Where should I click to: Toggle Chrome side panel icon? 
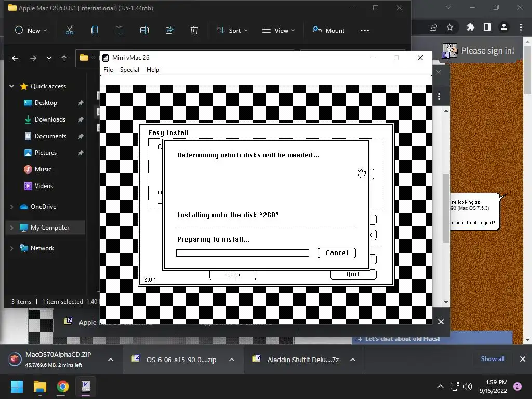tap(487, 27)
